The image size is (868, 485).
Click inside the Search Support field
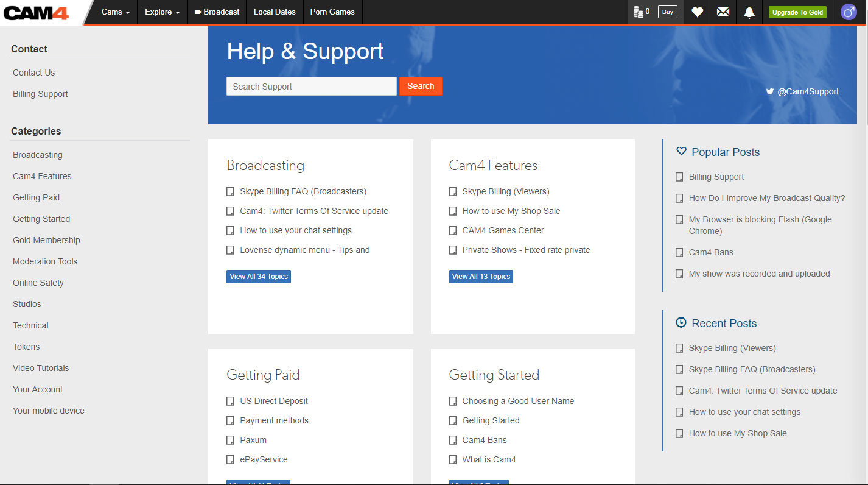(311, 86)
